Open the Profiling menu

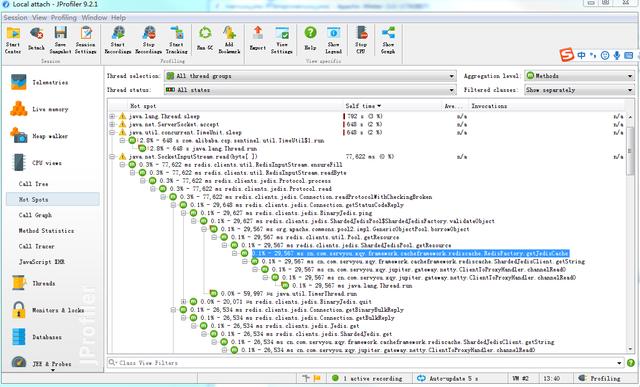(x=64, y=18)
